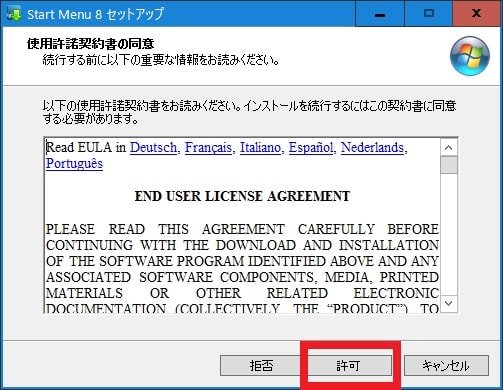Open the Français EULA link
Image resolution: width=503 pixels, height=390 pixels.
tap(208, 147)
